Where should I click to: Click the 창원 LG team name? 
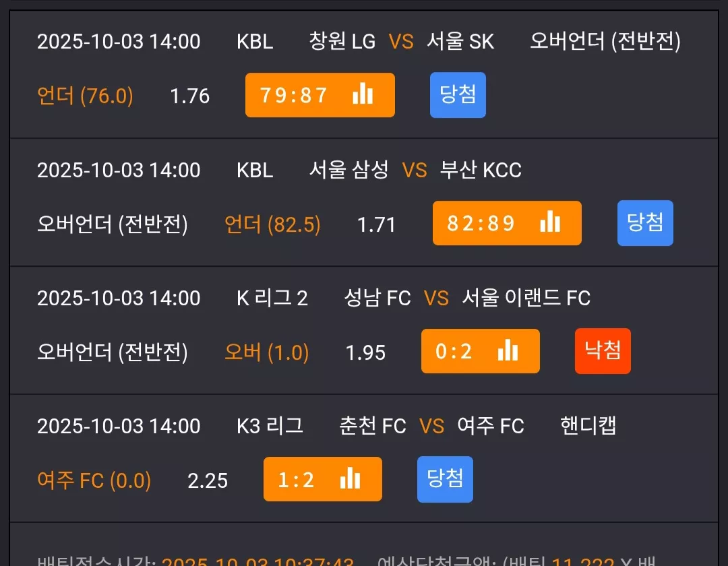click(x=342, y=41)
